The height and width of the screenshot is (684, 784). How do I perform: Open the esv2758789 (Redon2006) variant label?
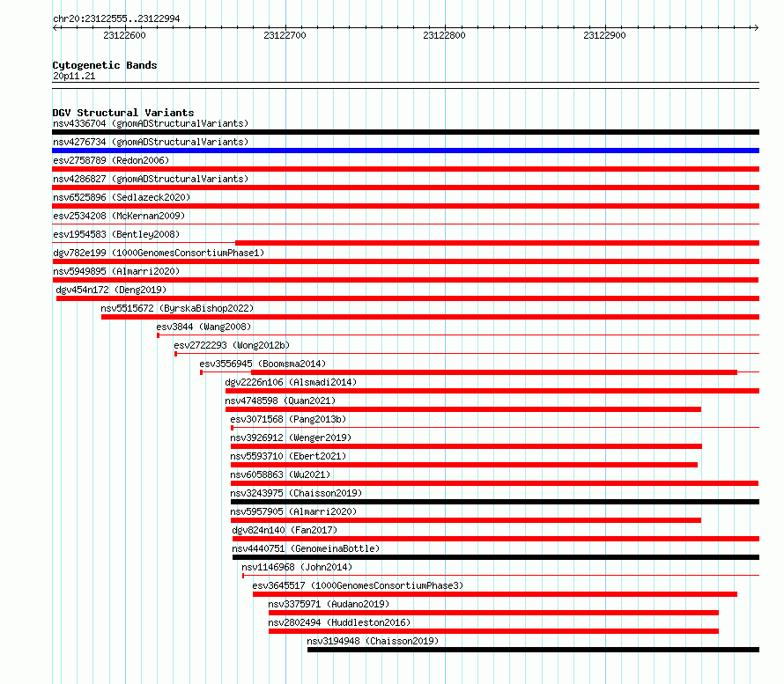[111, 160]
